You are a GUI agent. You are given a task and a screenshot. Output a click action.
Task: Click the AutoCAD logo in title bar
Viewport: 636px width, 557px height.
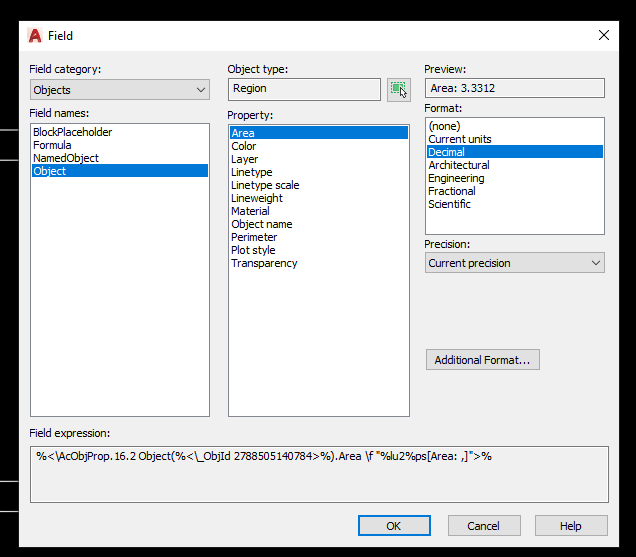coord(34,35)
